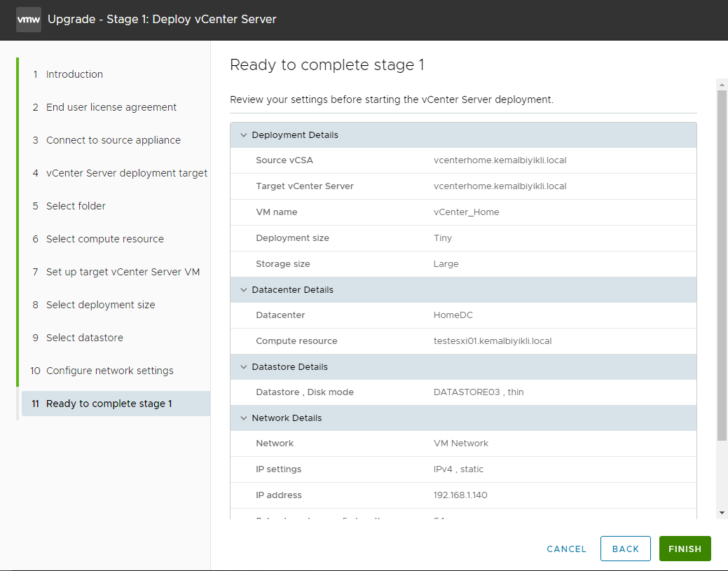Select Ready to complete stage 1 step
728x571 pixels.
tap(116, 404)
